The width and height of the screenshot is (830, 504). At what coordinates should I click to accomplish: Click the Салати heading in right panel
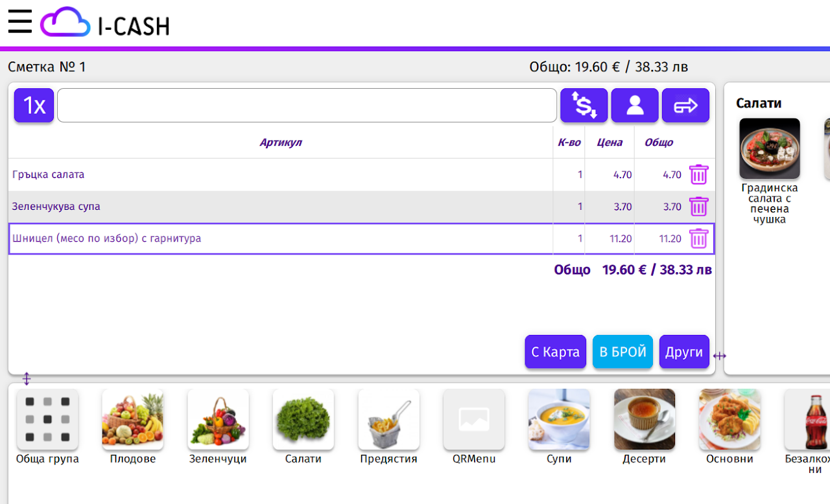click(x=759, y=103)
